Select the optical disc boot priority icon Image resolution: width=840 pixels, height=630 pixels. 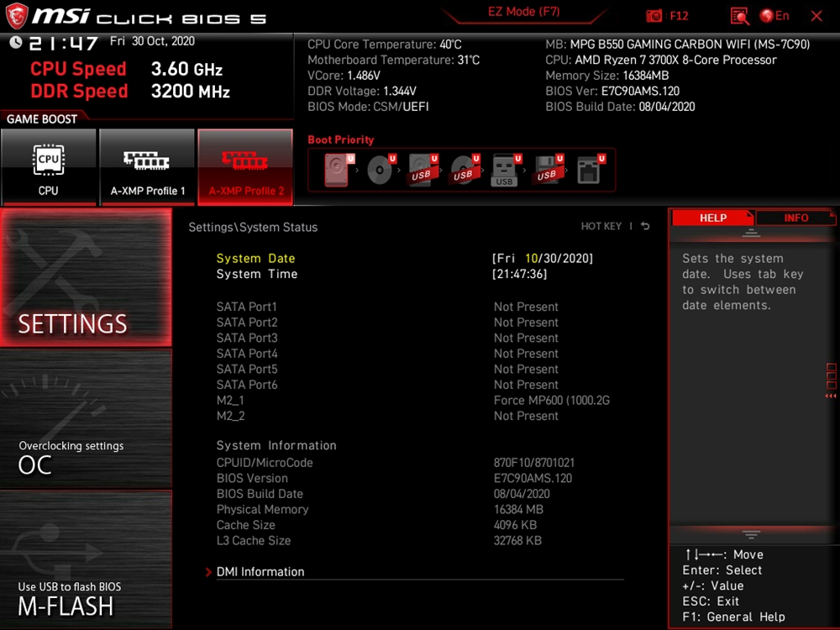click(x=381, y=170)
